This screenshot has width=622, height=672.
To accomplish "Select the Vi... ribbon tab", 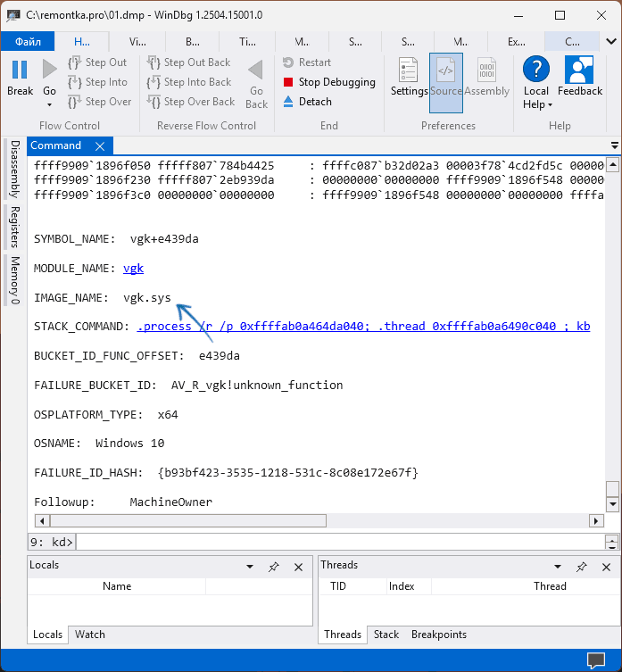I will 137,42.
